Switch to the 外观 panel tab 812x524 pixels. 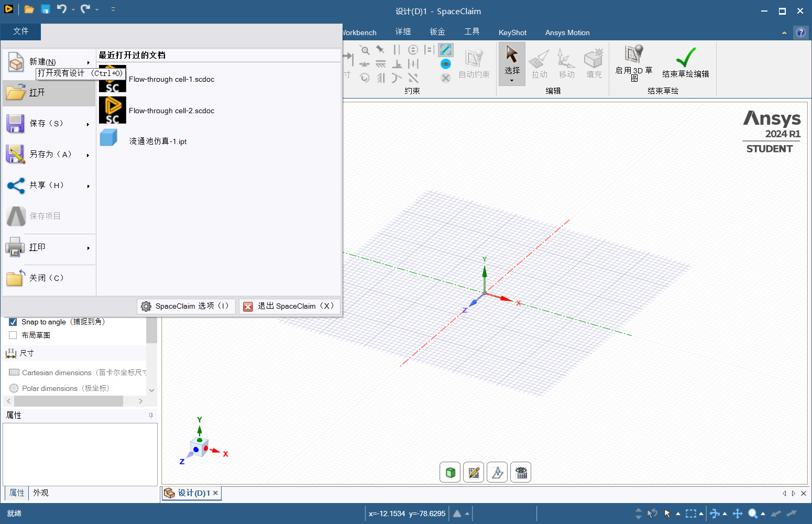[x=40, y=493]
